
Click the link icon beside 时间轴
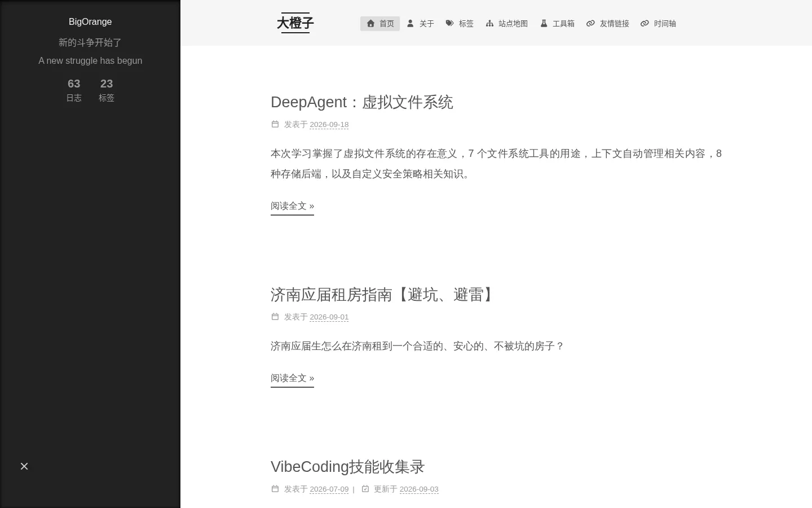pyautogui.click(x=645, y=23)
